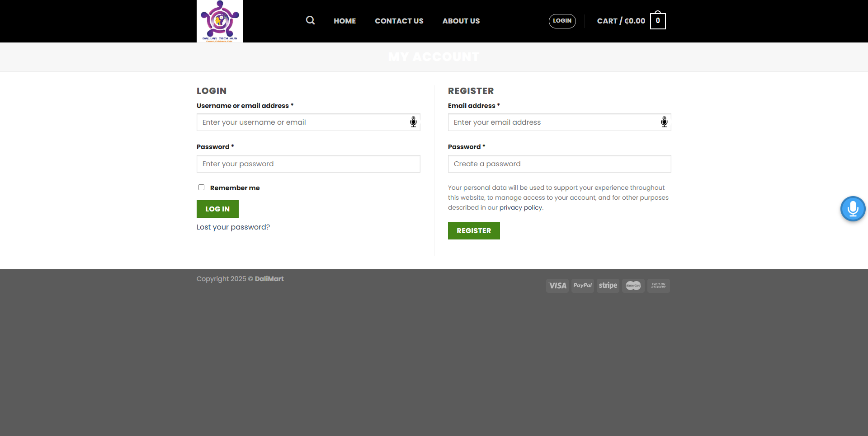Viewport: 868px width, 436px height.
Task: Click the VISA payment icon in footer
Action: [x=557, y=286]
